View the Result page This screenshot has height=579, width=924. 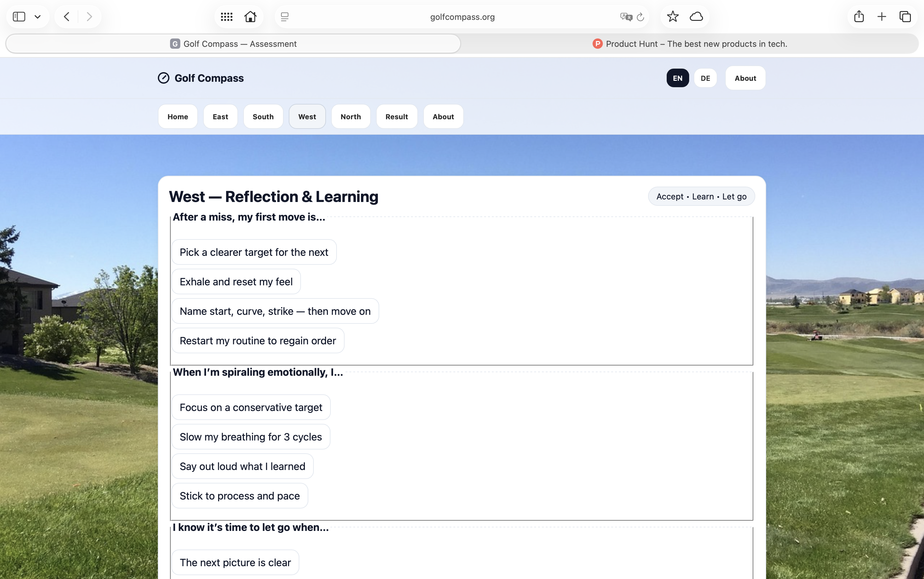[x=396, y=116]
